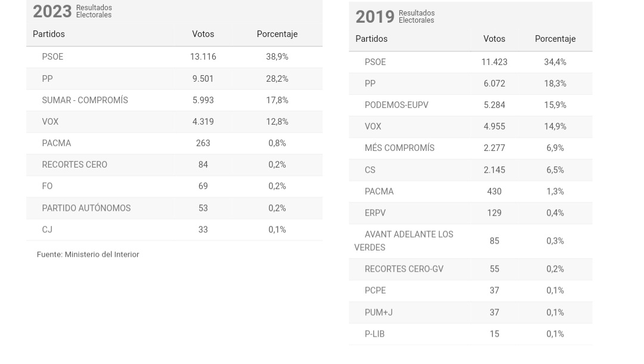Click Porcentaje header in 2019 table
644x364 pixels.
555,39
